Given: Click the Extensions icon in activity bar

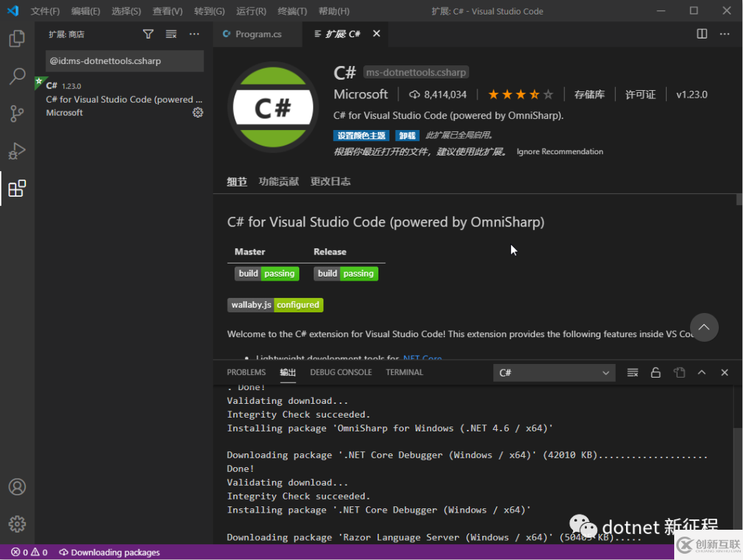Looking at the screenshot, I should click(17, 189).
